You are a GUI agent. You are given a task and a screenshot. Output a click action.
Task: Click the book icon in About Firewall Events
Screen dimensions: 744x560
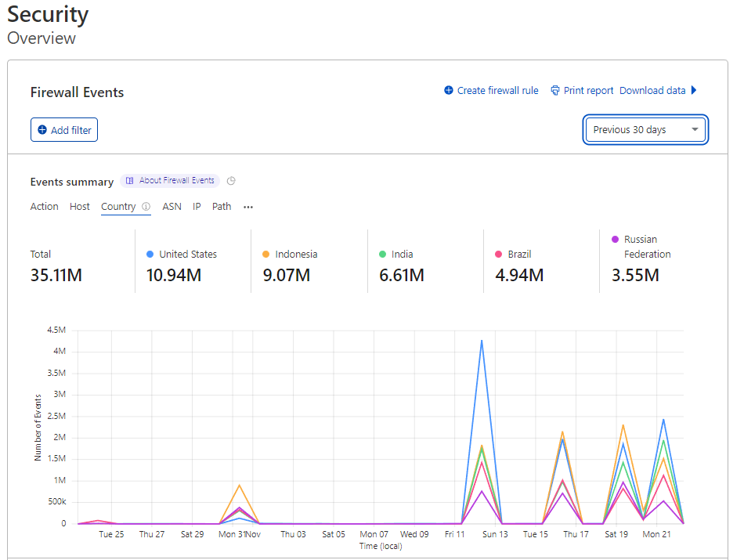pyautogui.click(x=130, y=181)
